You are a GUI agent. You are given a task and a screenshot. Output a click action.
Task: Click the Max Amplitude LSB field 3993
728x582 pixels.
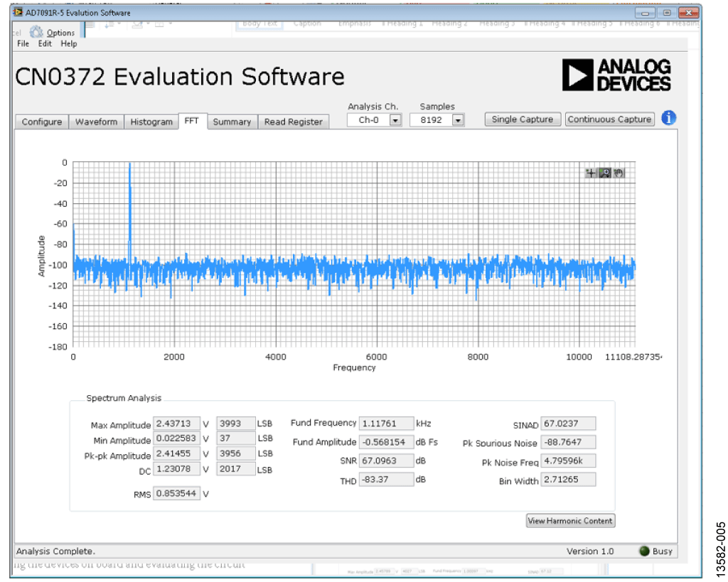235,424
